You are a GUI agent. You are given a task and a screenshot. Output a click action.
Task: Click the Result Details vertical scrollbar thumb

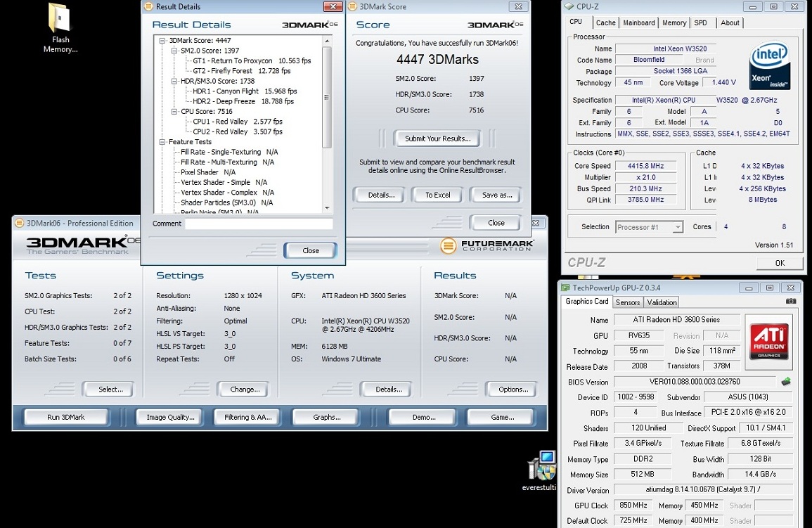point(326,97)
